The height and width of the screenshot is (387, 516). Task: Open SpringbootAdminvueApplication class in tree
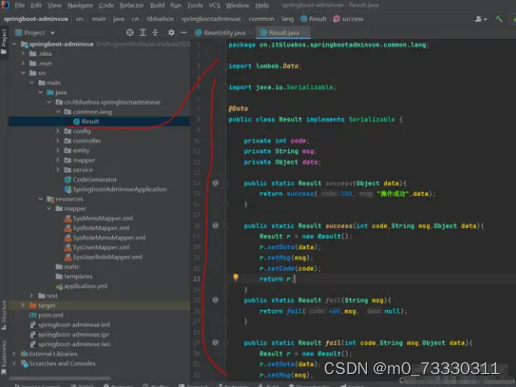click(115, 189)
